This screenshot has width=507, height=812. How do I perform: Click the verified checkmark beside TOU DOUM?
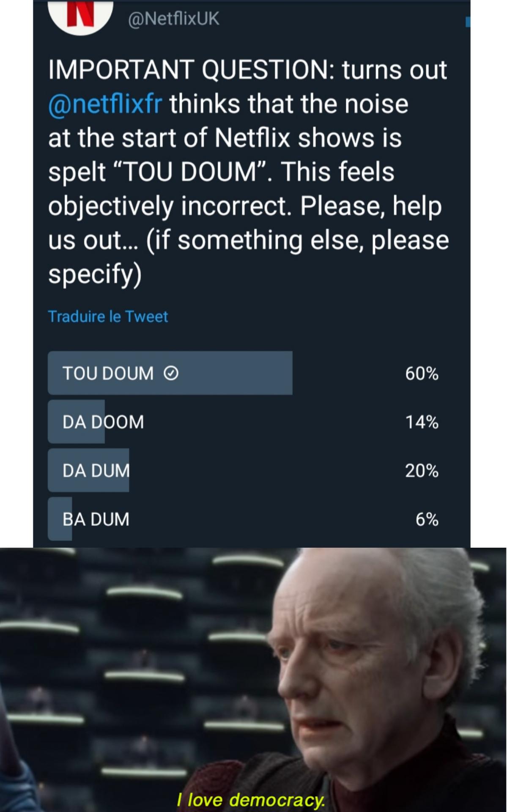click(x=171, y=373)
